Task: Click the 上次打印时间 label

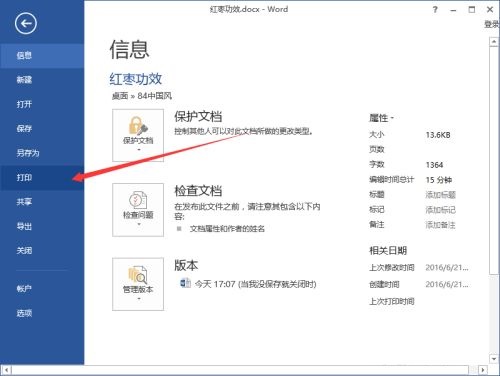Action: (x=392, y=301)
